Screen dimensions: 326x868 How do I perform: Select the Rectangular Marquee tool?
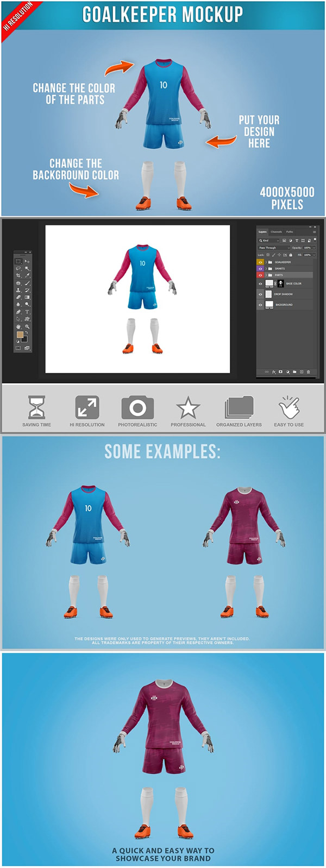[18, 261]
